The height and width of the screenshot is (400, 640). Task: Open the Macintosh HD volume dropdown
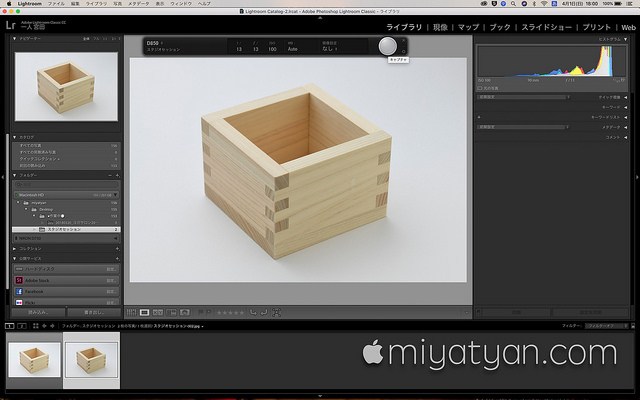[67, 195]
